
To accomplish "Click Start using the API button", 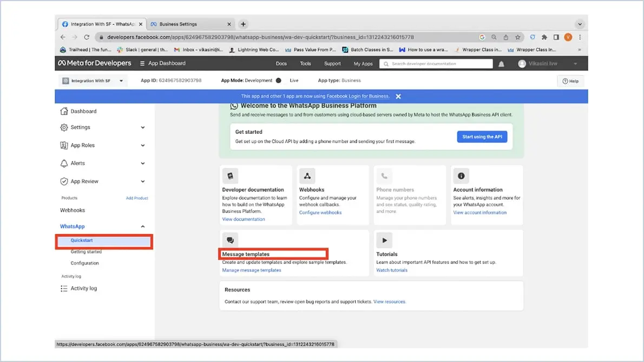I will (482, 137).
